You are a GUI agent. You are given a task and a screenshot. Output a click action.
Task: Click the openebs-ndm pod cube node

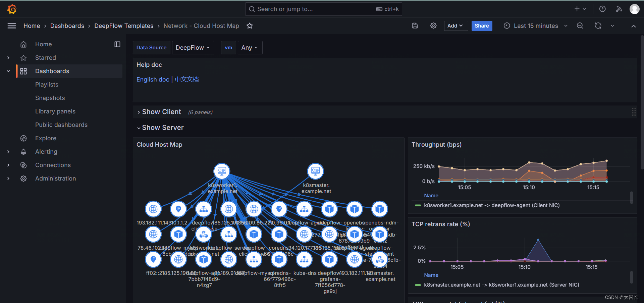point(380,209)
